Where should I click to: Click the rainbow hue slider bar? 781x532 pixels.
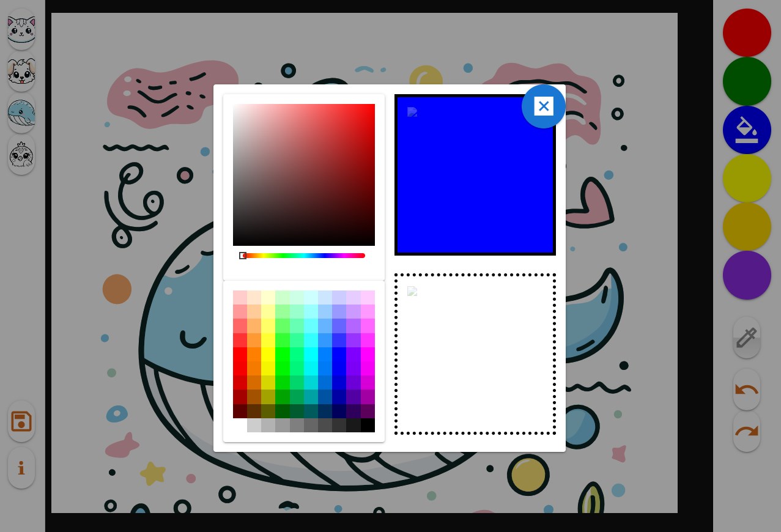[x=304, y=256]
